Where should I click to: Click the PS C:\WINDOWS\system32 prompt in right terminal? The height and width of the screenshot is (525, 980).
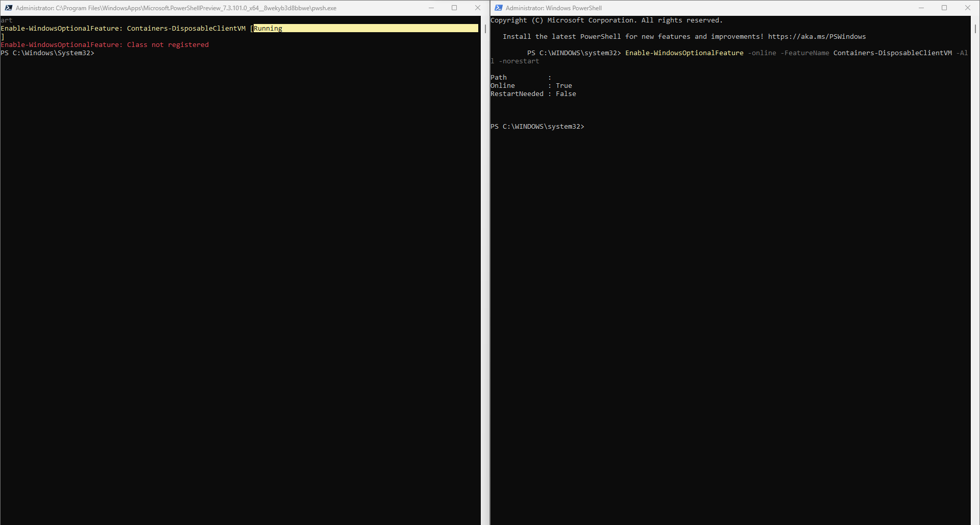[x=537, y=126]
